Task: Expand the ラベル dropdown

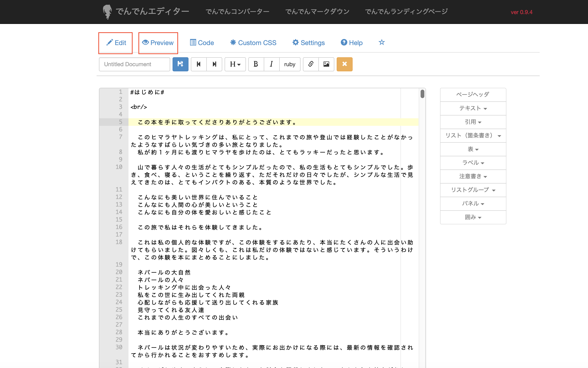Action: 473,163
